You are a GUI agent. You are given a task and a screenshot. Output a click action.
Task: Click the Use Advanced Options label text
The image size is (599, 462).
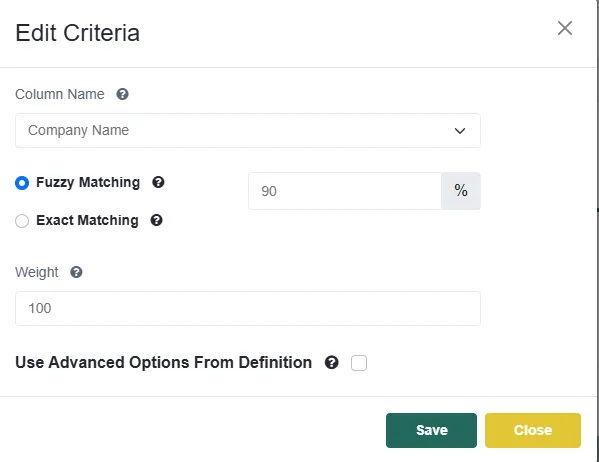tap(164, 362)
